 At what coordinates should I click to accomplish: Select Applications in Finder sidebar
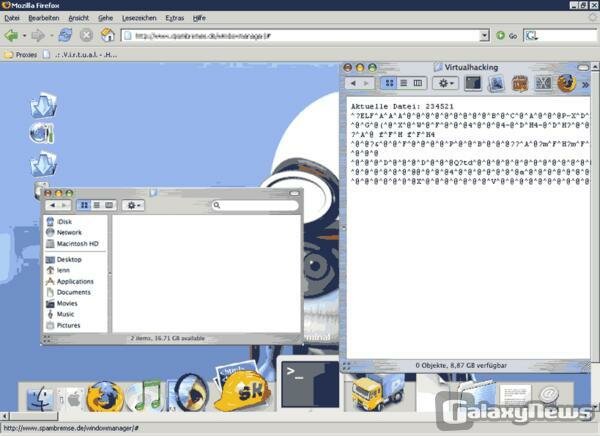[70, 281]
